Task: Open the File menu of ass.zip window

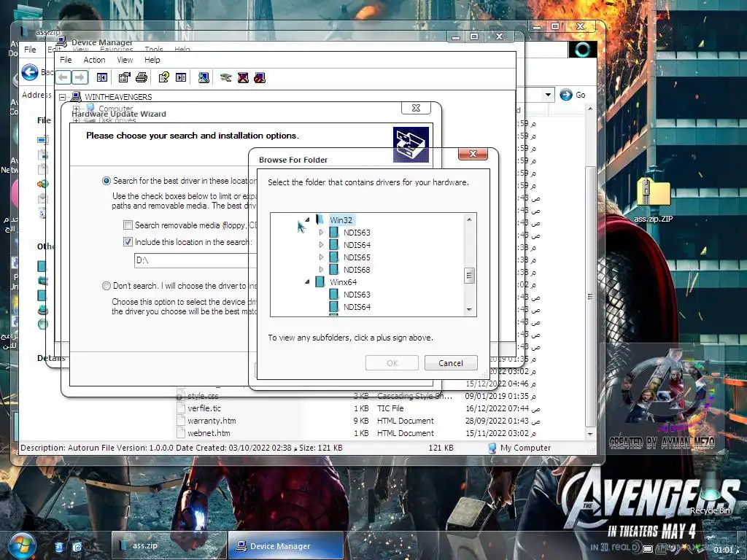Action: (30, 49)
